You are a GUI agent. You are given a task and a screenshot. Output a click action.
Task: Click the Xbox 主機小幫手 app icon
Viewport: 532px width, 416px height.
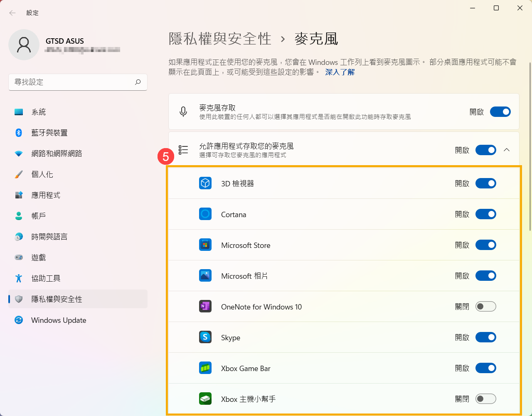205,399
